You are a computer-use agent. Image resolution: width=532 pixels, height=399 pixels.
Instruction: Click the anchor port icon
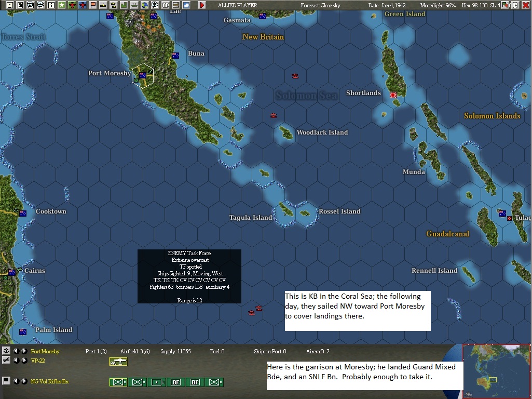pos(6,351)
